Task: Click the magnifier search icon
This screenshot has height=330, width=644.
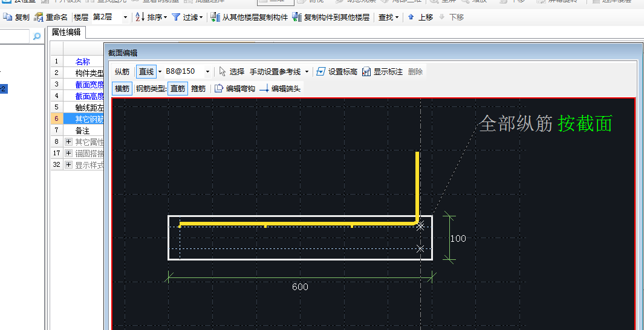Action: (x=36, y=36)
